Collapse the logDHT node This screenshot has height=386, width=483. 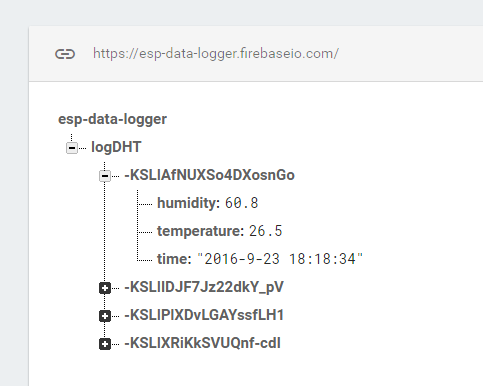[x=72, y=148]
